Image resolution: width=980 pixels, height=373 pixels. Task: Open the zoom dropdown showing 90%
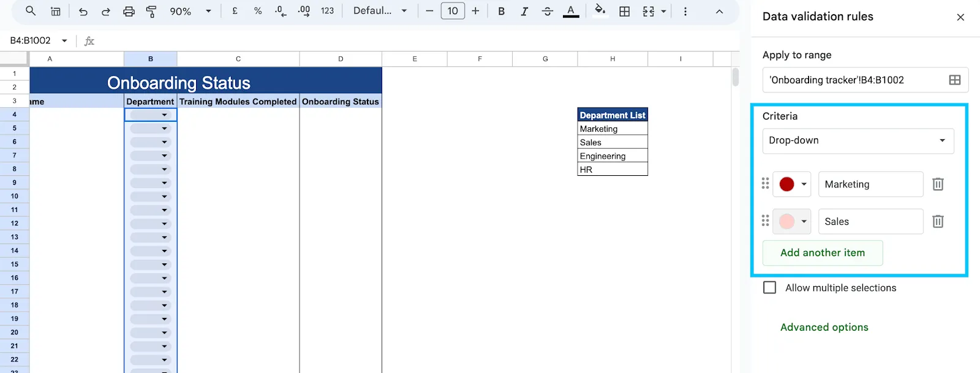pos(190,11)
